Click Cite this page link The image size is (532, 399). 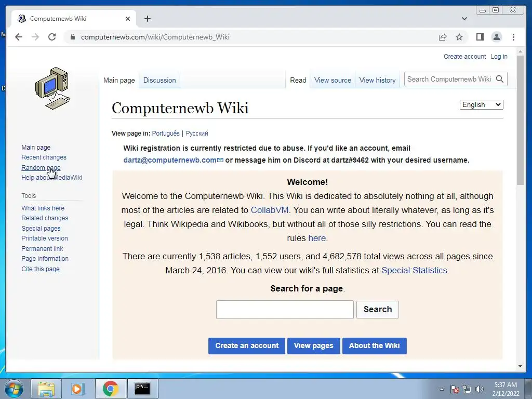[41, 269]
